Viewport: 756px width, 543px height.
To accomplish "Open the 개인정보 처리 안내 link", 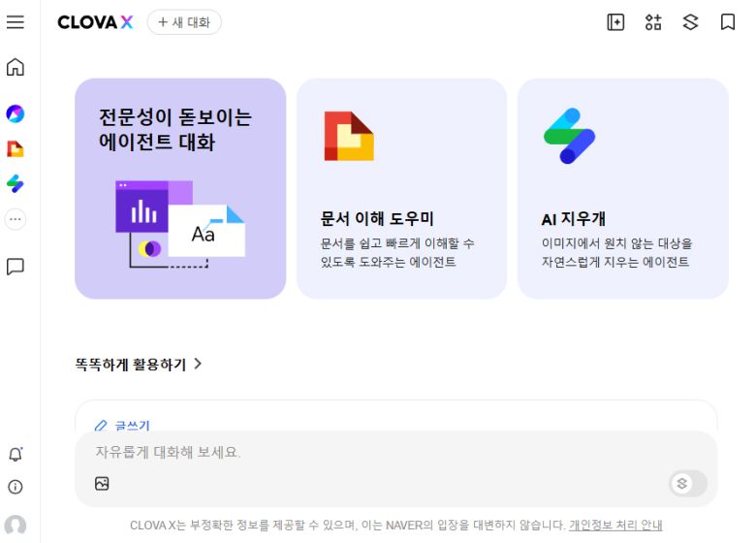I will pyautogui.click(x=615, y=525).
